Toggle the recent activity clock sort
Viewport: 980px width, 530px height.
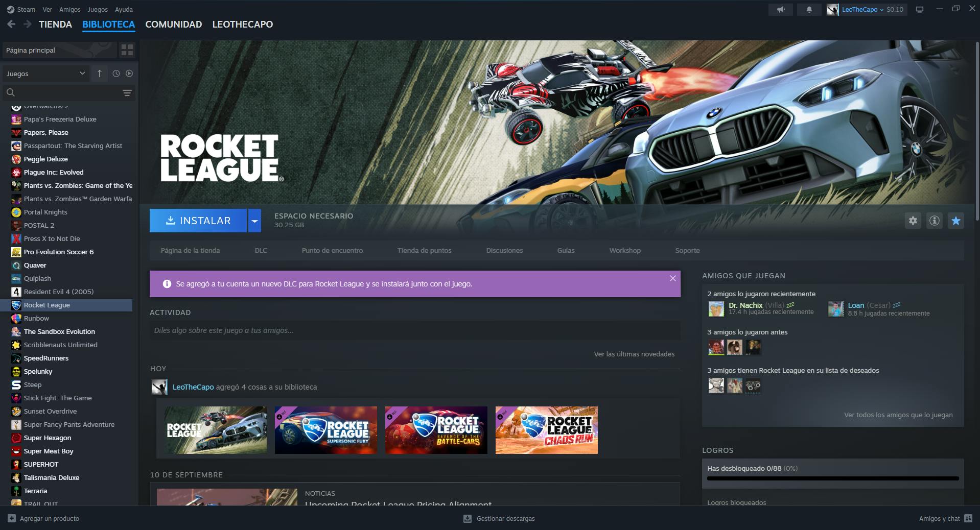[x=116, y=74]
